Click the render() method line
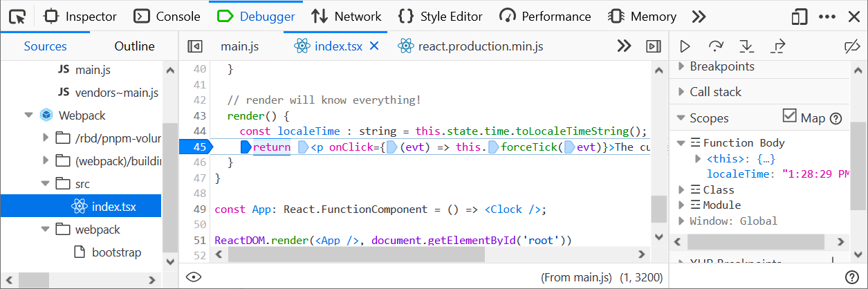The width and height of the screenshot is (868, 289). pyautogui.click(x=258, y=115)
